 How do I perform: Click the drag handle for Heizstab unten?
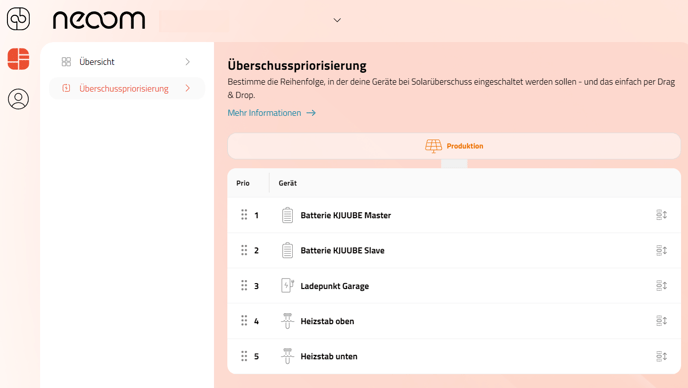tap(244, 356)
